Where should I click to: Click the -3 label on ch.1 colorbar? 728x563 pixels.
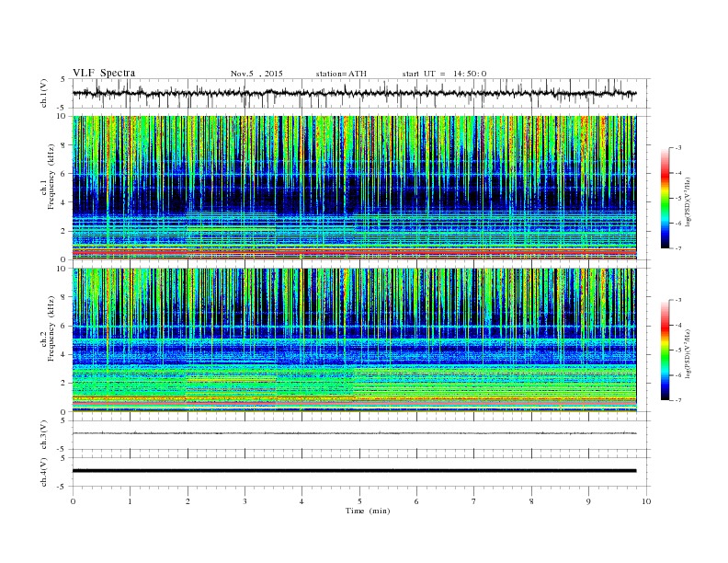(x=677, y=148)
